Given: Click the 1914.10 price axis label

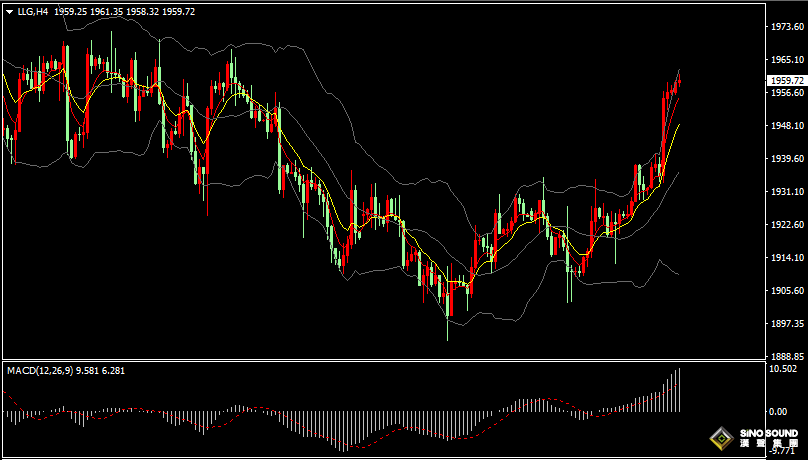Looking at the screenshot, I should (x=786, y=257).
